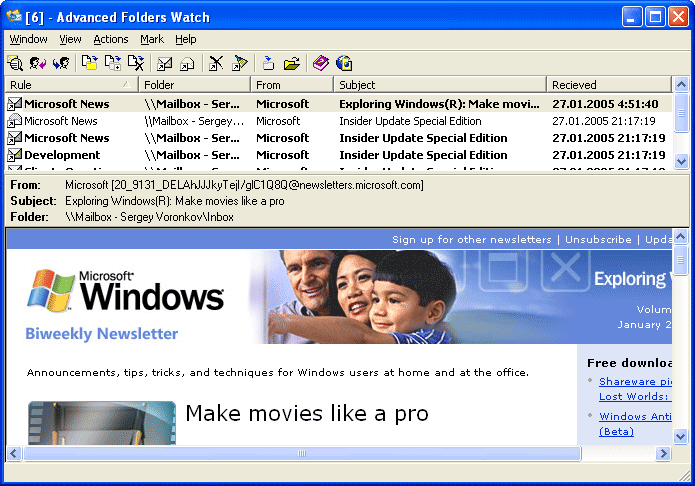695x486 pixels.
Task: Open help via the purple book icon
Action: pos(321,63)
